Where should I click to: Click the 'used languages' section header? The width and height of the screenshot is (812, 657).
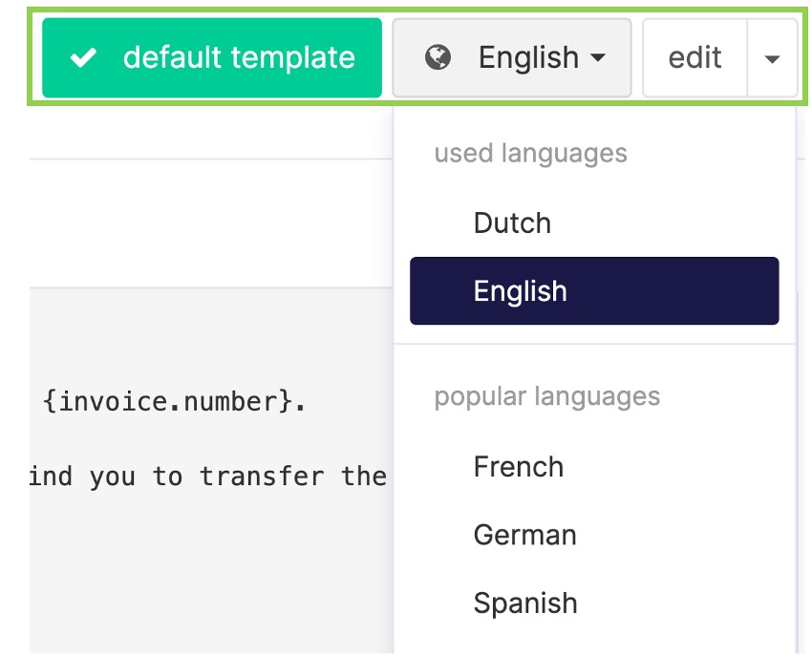pos(531,153)
